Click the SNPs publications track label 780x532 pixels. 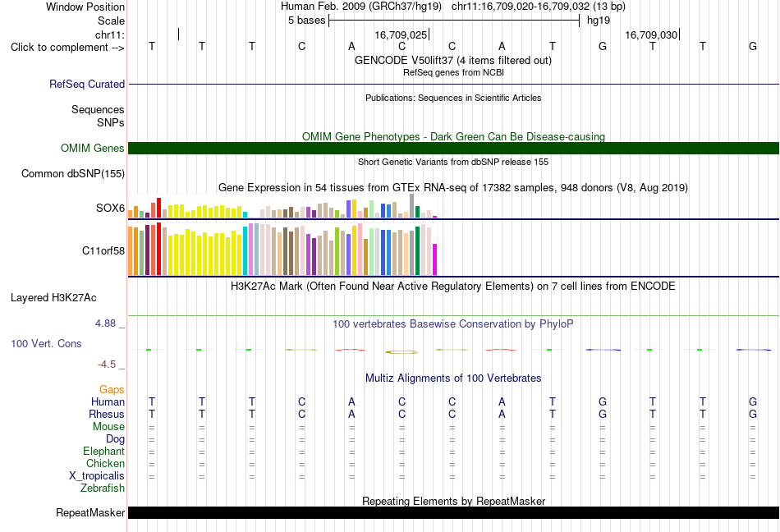click(111, 122)
